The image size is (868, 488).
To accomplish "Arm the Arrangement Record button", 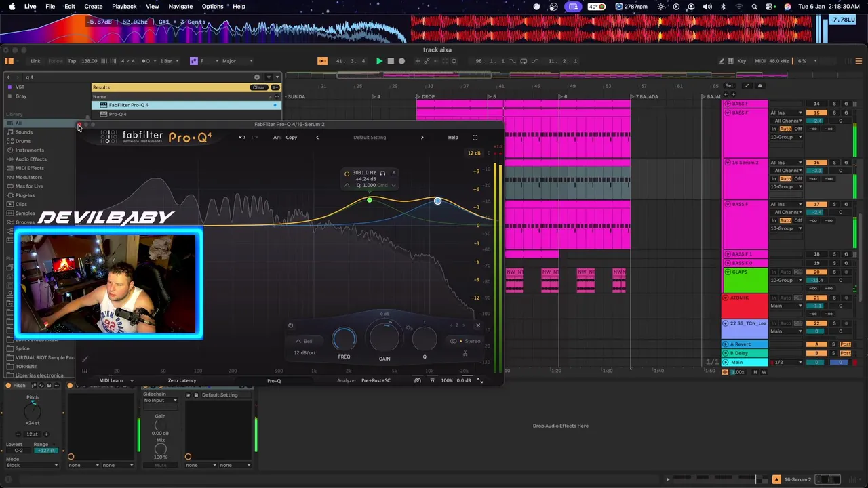I will point(401,61).
